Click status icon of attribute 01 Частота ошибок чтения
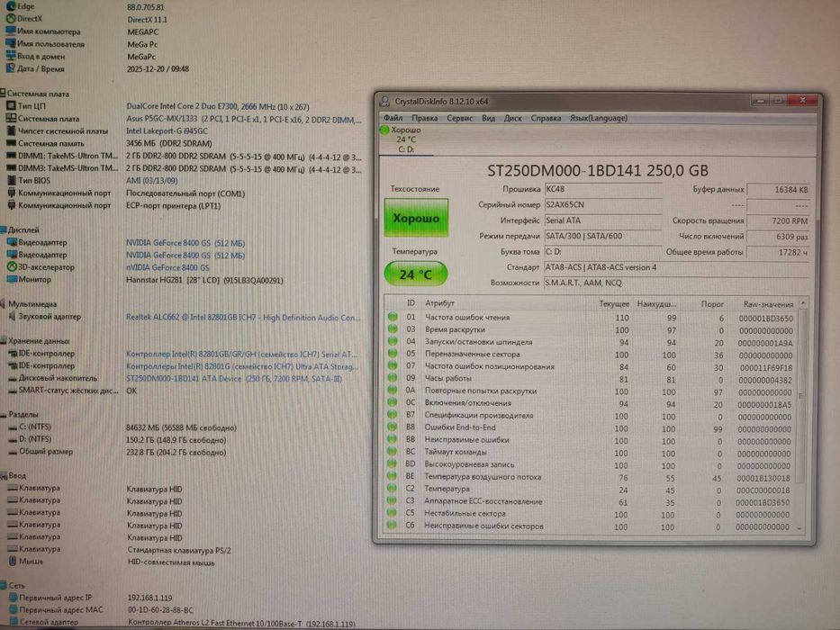840x630 pixels. (393, 317)
